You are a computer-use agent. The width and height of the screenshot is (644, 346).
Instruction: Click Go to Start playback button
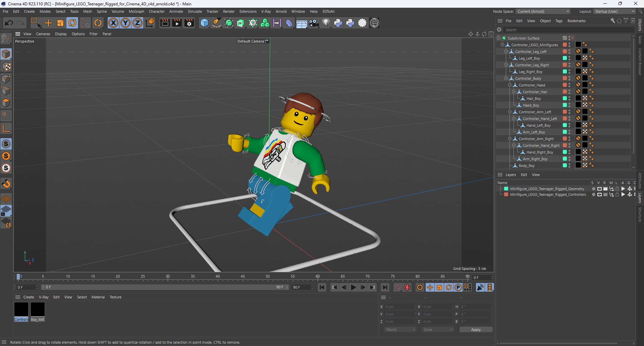322,287
